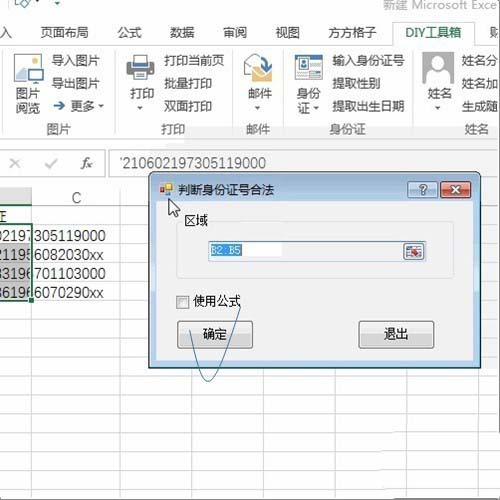Switch to the 视图 tab
Viewport: 500px width, 500px height.
point(288,33)
